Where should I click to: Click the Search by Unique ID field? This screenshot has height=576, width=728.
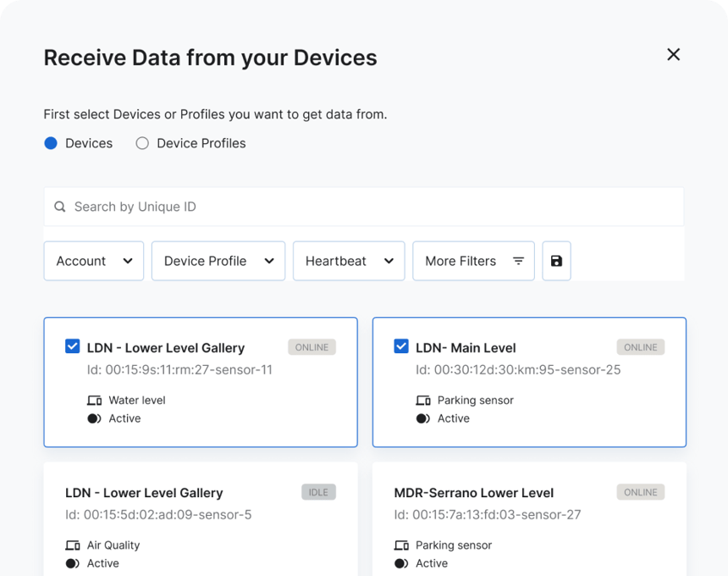[364, 207]
